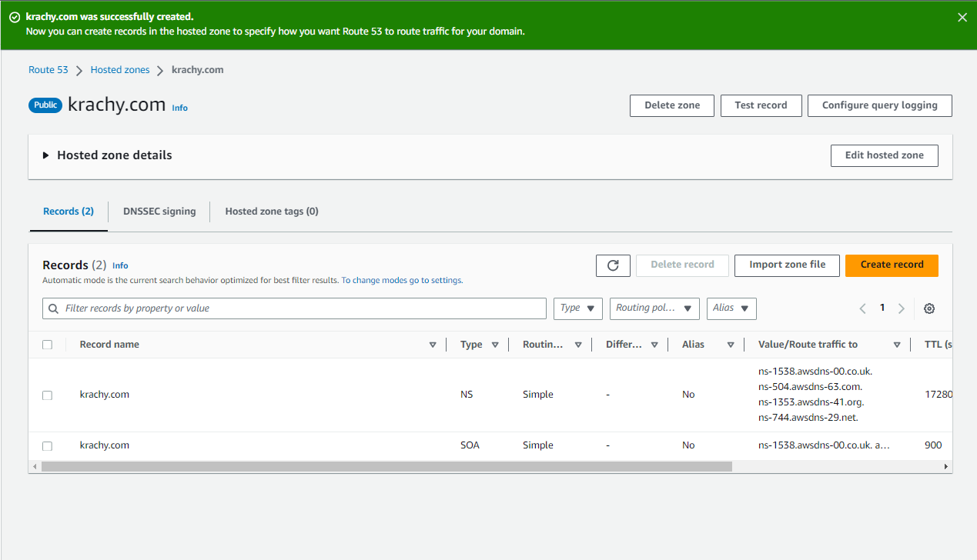
Task: Go to previous page arrow
Action: pyautogui.click(x=862, y=308)
